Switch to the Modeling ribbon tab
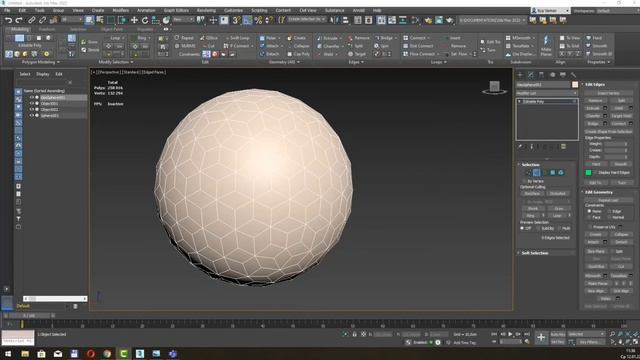The image size is (640, 360). [20, 29]
